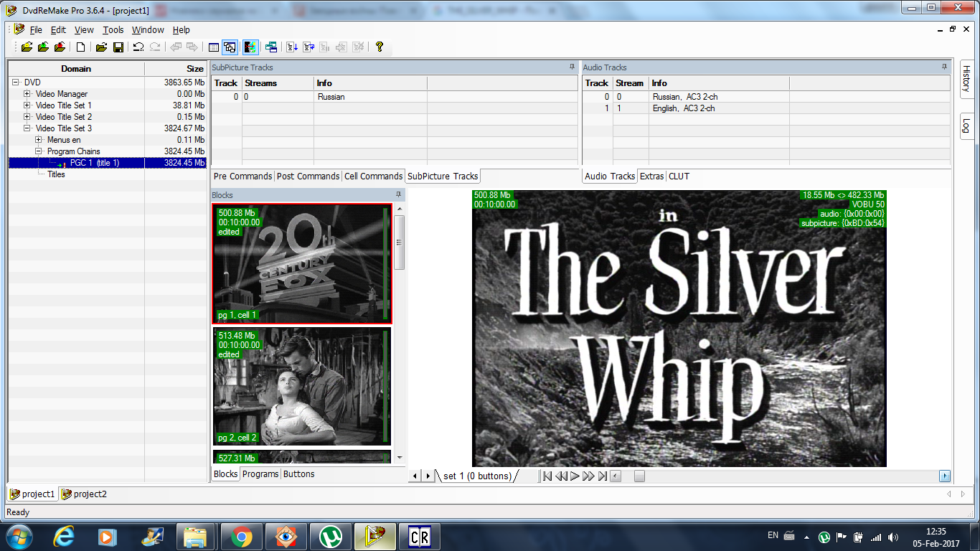Collapse the DVD root tree node
This screenshot has width=980, height=551.
[16, 83]
